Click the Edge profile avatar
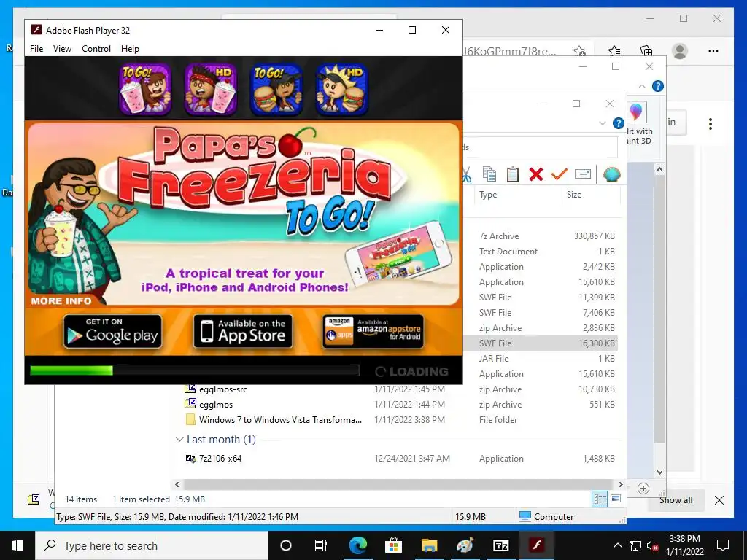The height and width of the screenshot is (560, 747). coord(680,51)
